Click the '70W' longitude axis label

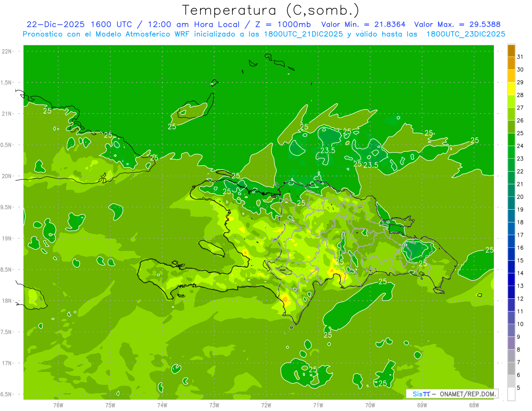click(x=370, y=405)
